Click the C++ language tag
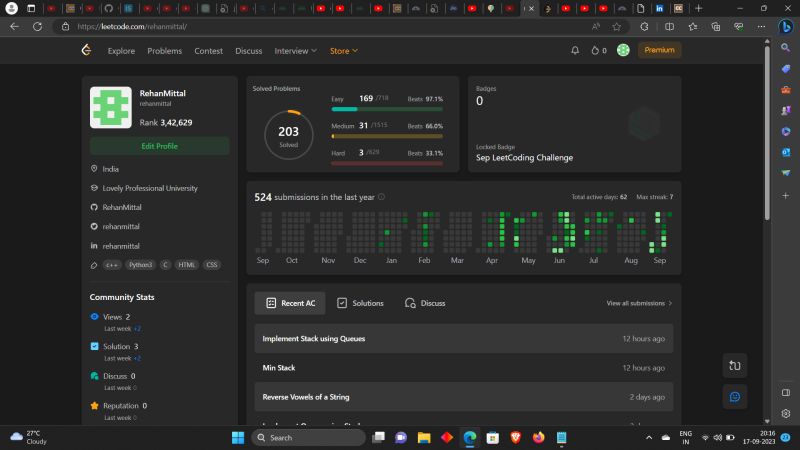Viewport: 800px width, 450px height. (x=111, y=265)
